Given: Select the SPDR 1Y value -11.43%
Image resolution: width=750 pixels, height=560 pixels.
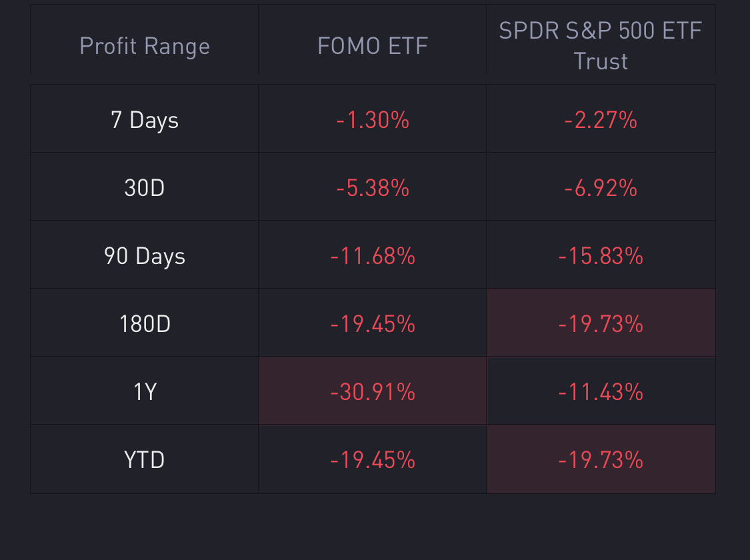Looking at the screenshot, I should (x=601, y=392).
